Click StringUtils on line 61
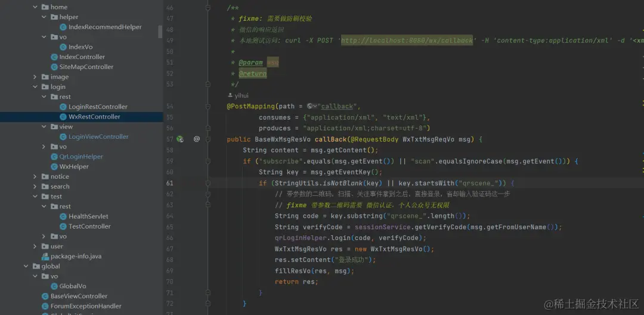 [x=297, y=183]
